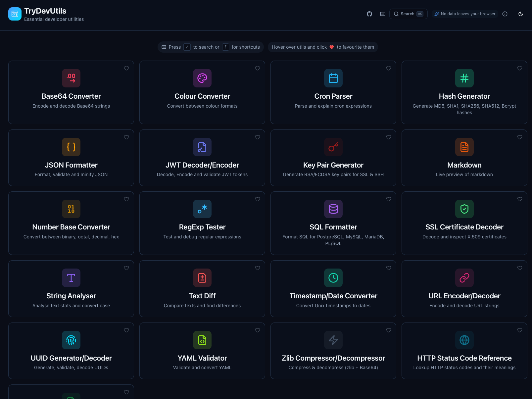Favourite the JSON Formatter card
Screen dimensions: 532x399
tap(126, 137)
